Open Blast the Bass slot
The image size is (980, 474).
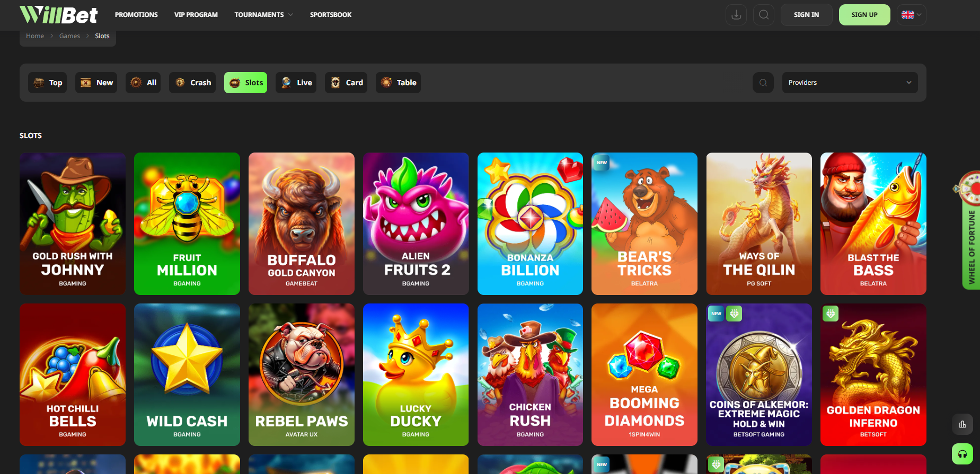coord(873,223)
